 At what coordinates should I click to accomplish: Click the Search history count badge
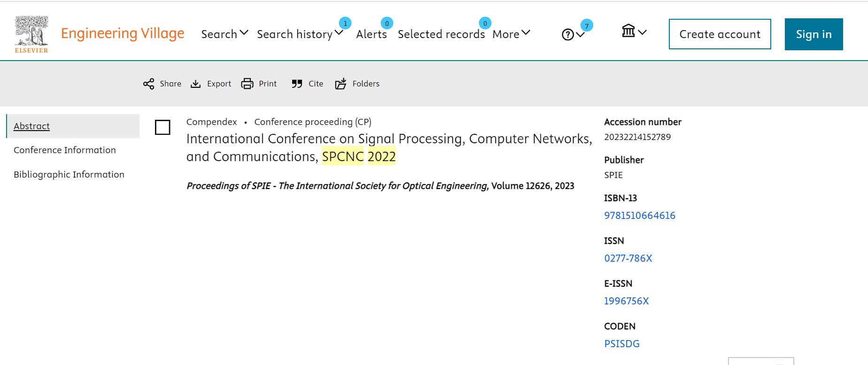pyautogui.click(x=345, y=23)
